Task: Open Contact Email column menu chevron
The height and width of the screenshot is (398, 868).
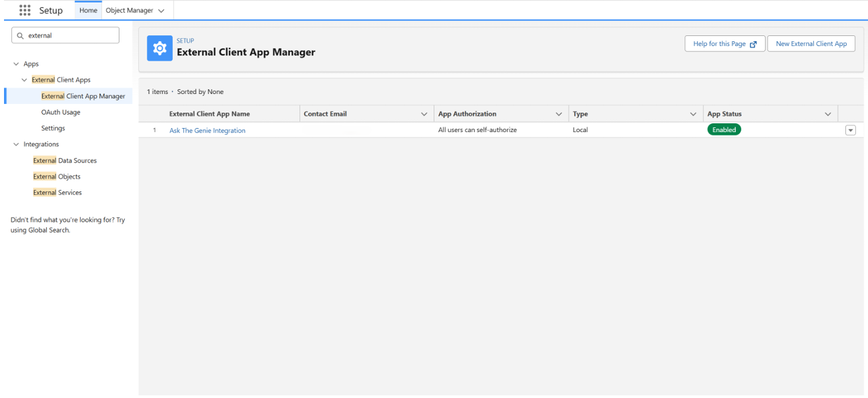Action: 424,114
